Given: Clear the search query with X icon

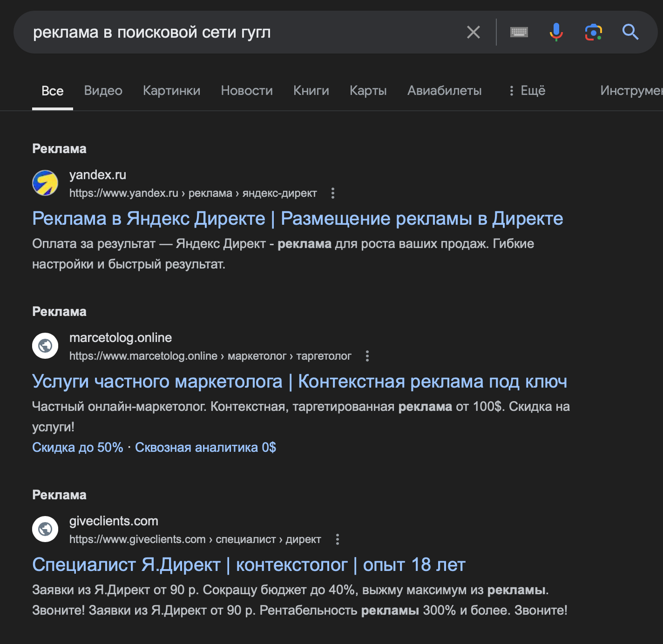Looking at the screenshot, I should pyautogui.click(x=474, y=32).
